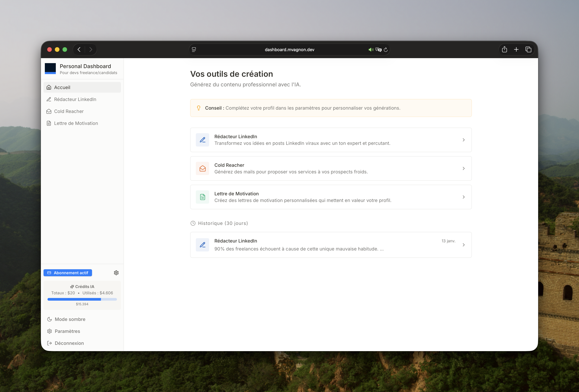
Task: Click the Cold Reacher envelope icon
Action: tap(49, 111)
